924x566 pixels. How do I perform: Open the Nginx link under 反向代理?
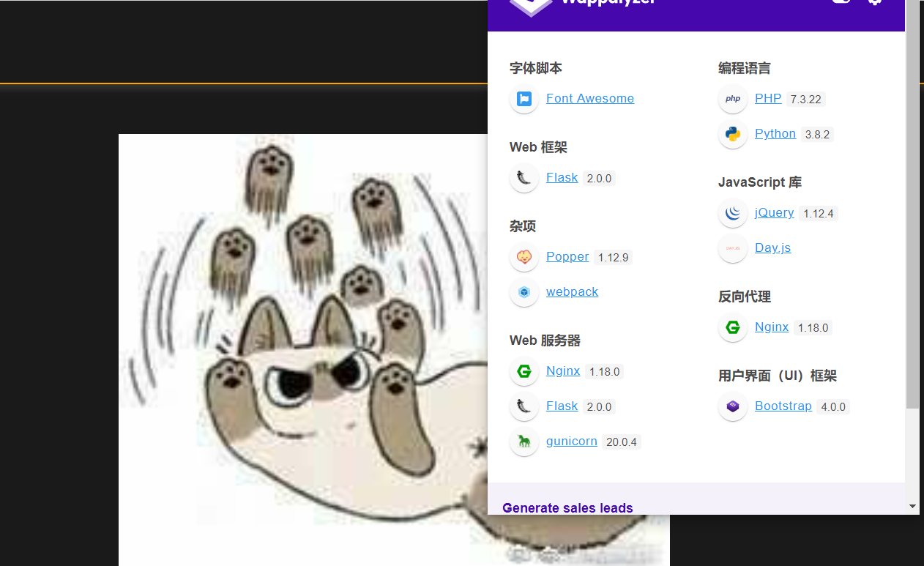772,327
